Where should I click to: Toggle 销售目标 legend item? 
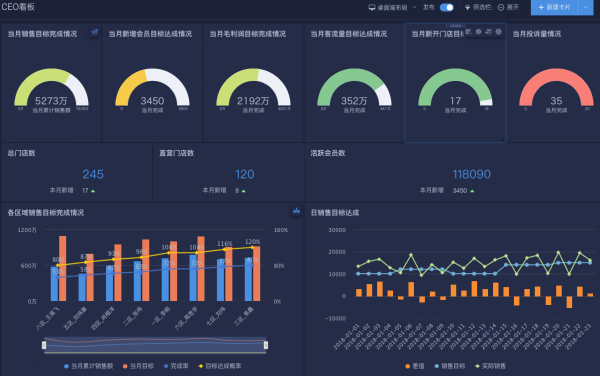tap(450, 366)
